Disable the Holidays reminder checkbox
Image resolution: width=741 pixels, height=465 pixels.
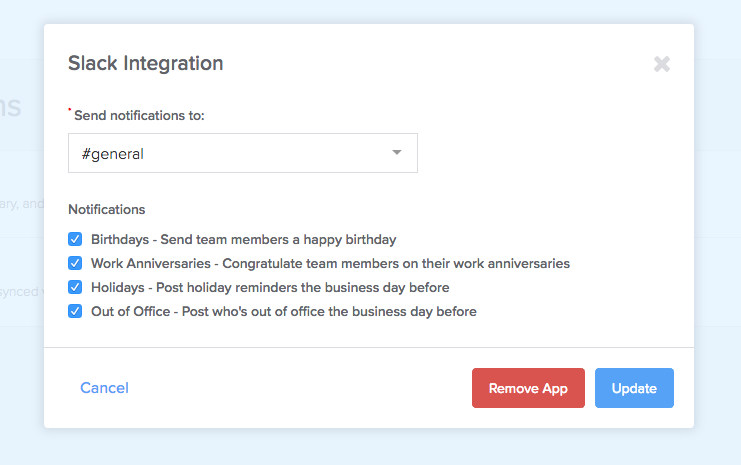pos(75,287)
